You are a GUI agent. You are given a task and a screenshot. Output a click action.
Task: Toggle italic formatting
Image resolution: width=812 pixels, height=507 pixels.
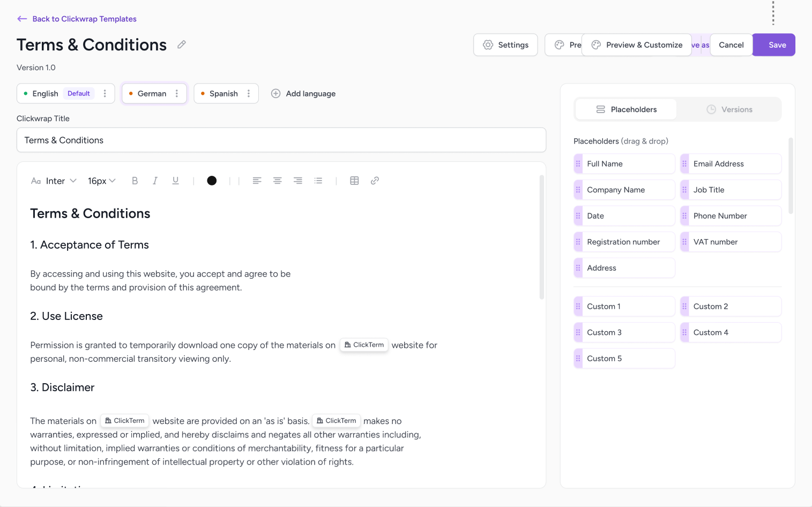point(155,181)
